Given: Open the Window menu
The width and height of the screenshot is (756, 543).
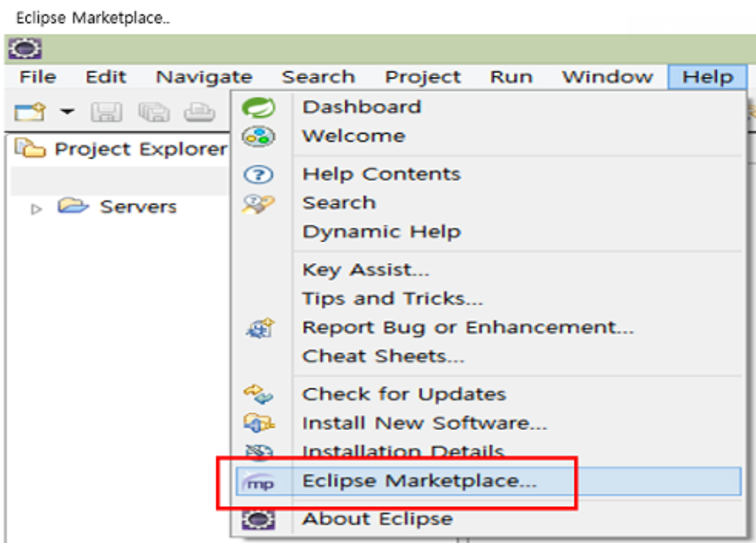Looking at the screenshot, I should tap(608, 77).
